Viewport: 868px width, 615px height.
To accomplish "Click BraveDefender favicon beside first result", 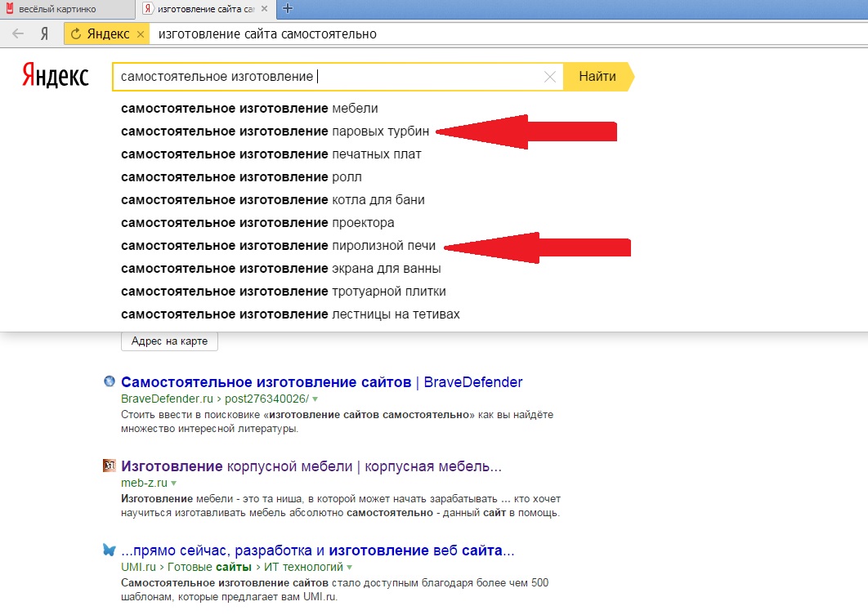I will 110,381.
